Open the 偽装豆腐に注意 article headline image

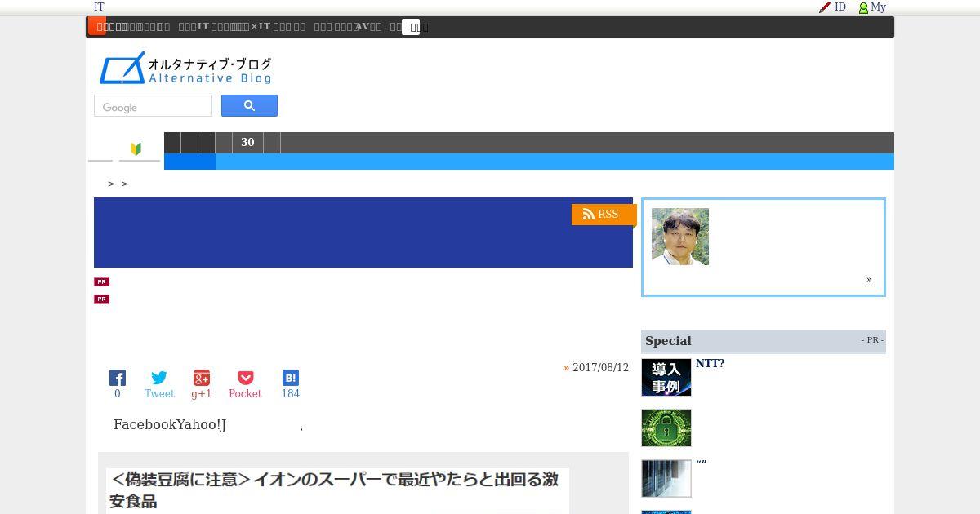pos(337,490)
